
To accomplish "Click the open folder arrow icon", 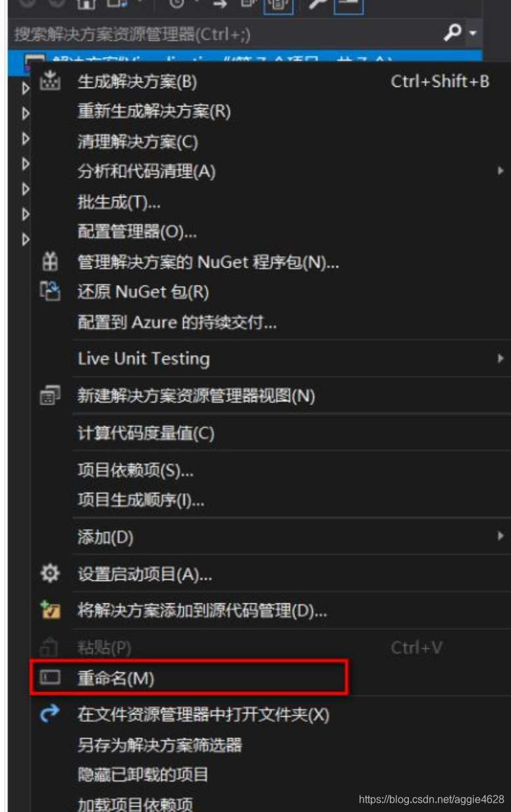I will point(50,714).
